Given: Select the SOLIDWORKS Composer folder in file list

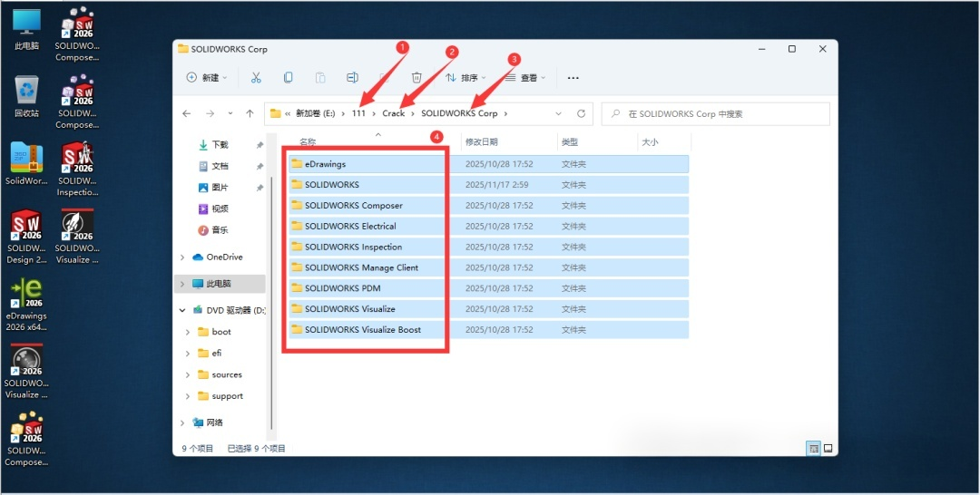Looking at the screenshot, I should point(488,206).
